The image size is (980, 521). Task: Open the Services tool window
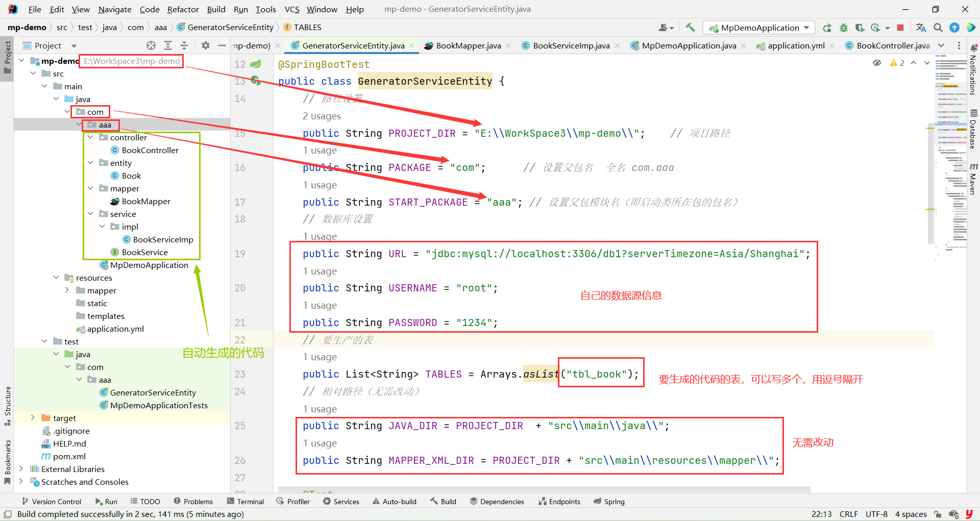click(341, 502)
